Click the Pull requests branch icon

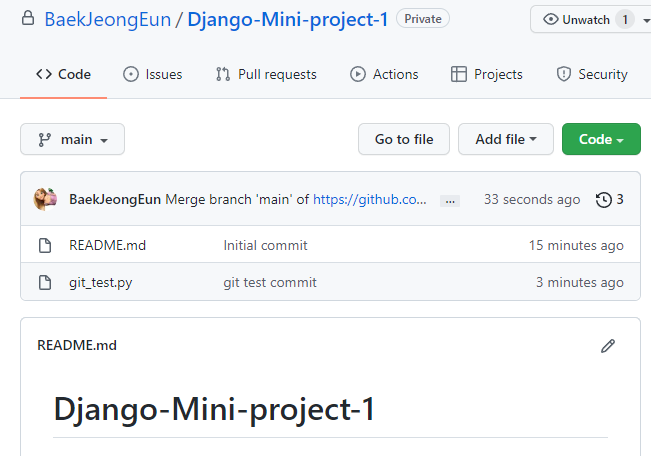(223, 74)
